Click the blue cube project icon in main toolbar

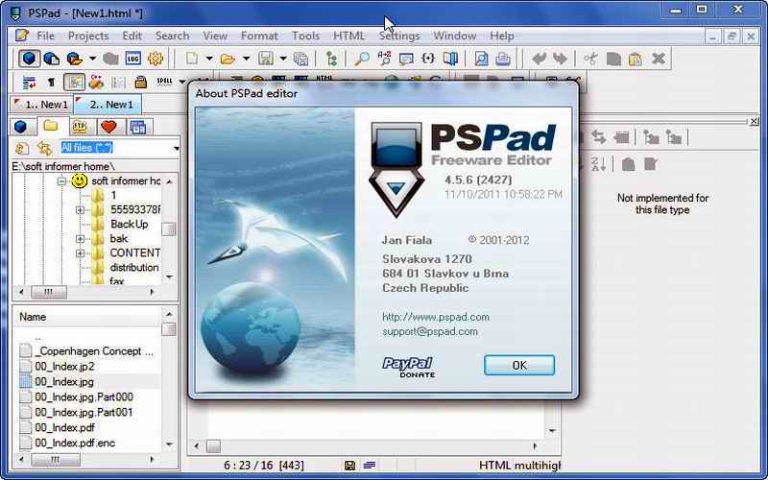click(29, 58)
